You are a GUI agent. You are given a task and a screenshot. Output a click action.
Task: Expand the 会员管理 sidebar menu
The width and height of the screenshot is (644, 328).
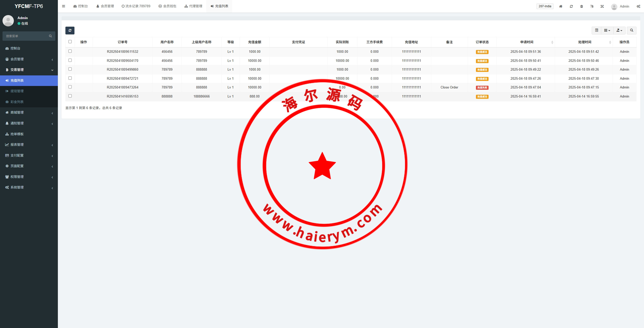point(29,59)
